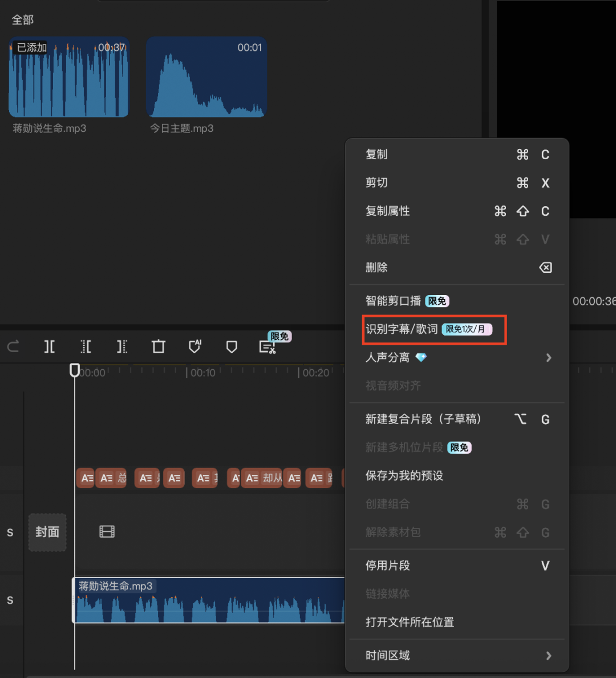Screen dimensions: 616x678
Task: Click the manual marker icon
Action: 231,346
